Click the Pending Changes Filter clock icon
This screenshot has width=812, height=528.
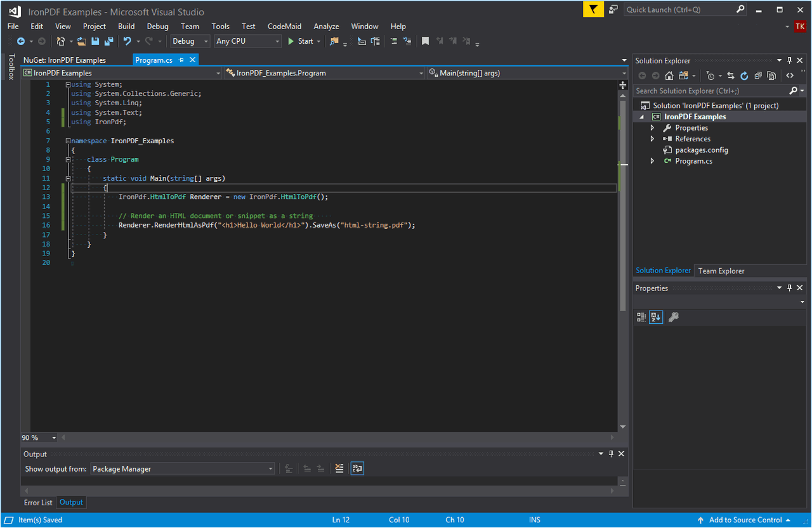[710, 75]
